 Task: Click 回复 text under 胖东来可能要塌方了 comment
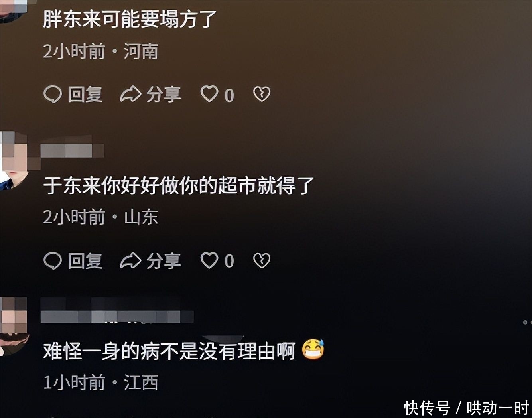(x=85, y=95)
